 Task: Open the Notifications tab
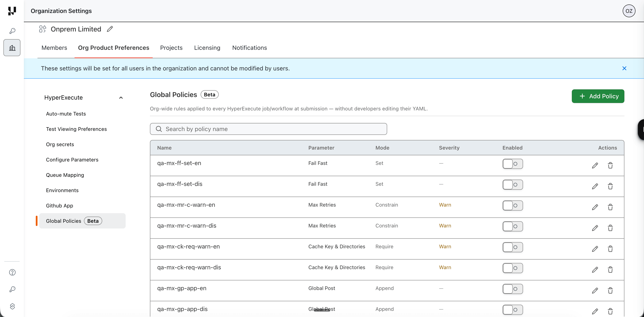250,48
